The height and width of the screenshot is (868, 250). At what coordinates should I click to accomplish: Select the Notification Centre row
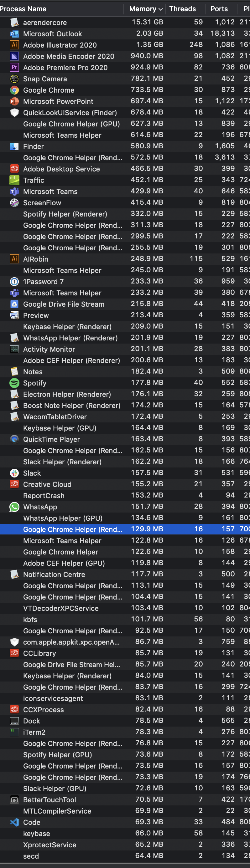tap(125, 574)
